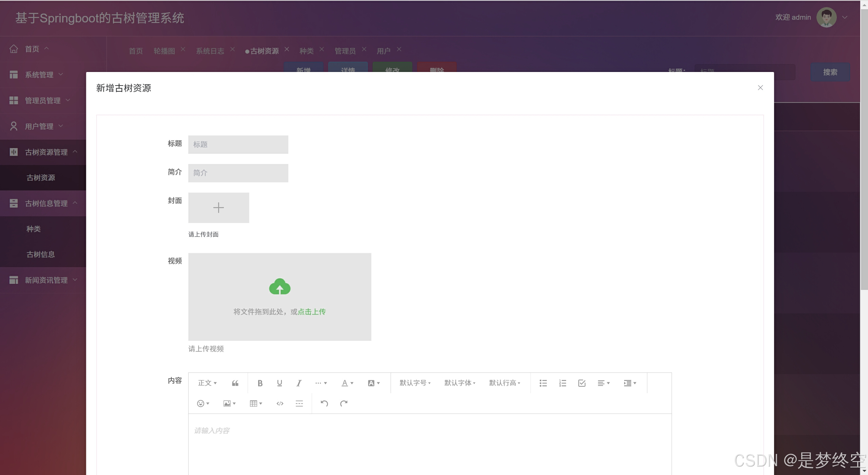Click the 首页 home icon in sidebar
This screenshot has width=868, height=475.
click(14, 49)
